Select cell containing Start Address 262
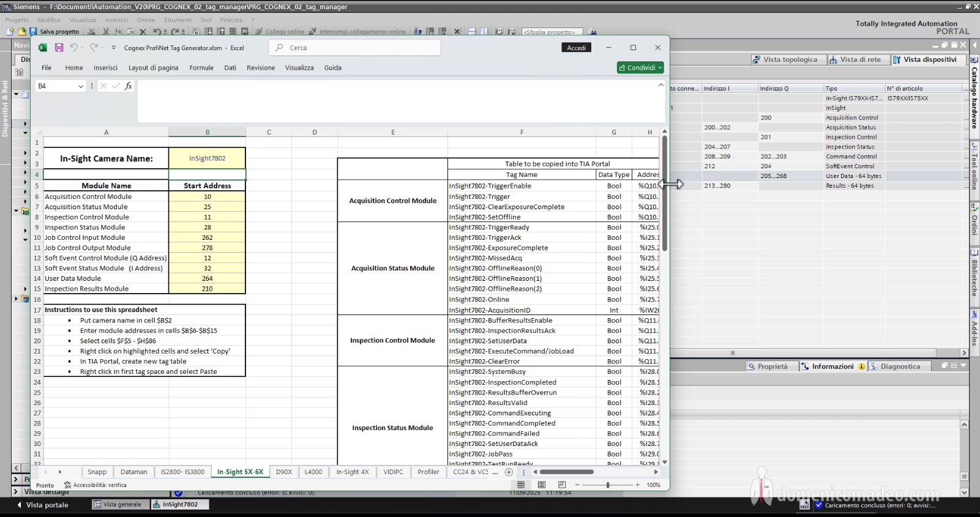The image size is (980, 517). point(207,237)
